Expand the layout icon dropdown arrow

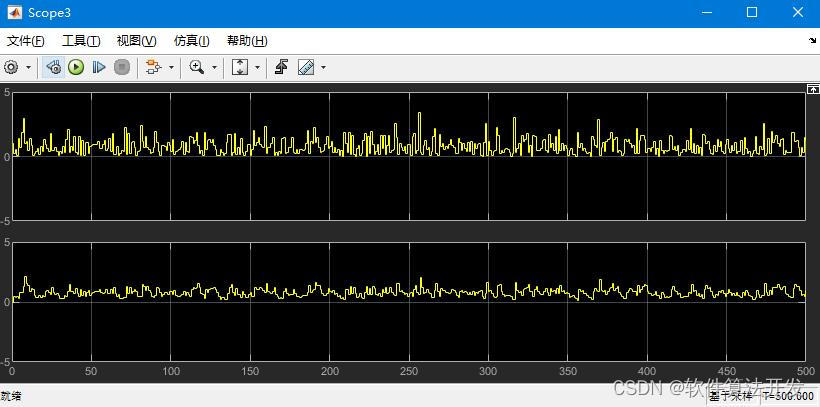point(171,67)
